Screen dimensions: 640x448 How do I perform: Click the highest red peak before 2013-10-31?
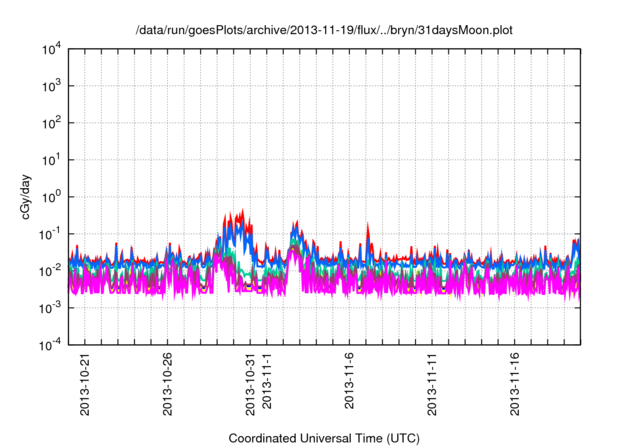(242, 211)
